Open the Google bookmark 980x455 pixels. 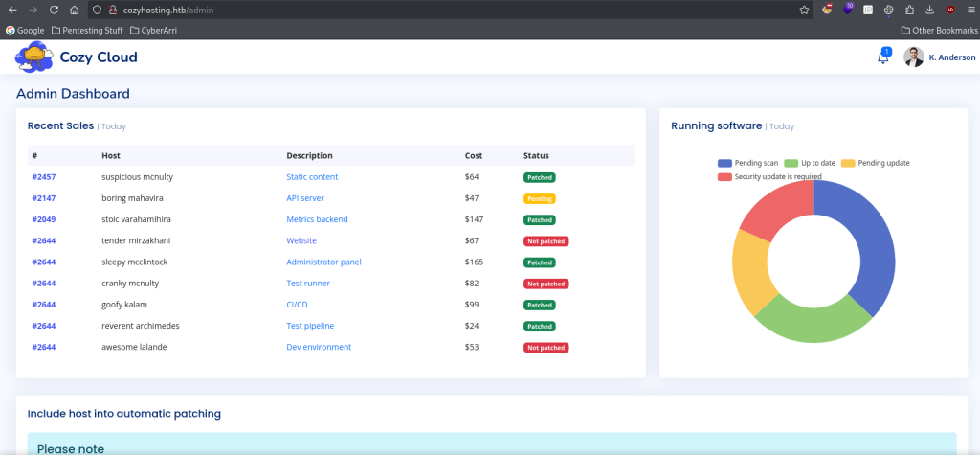25,30
